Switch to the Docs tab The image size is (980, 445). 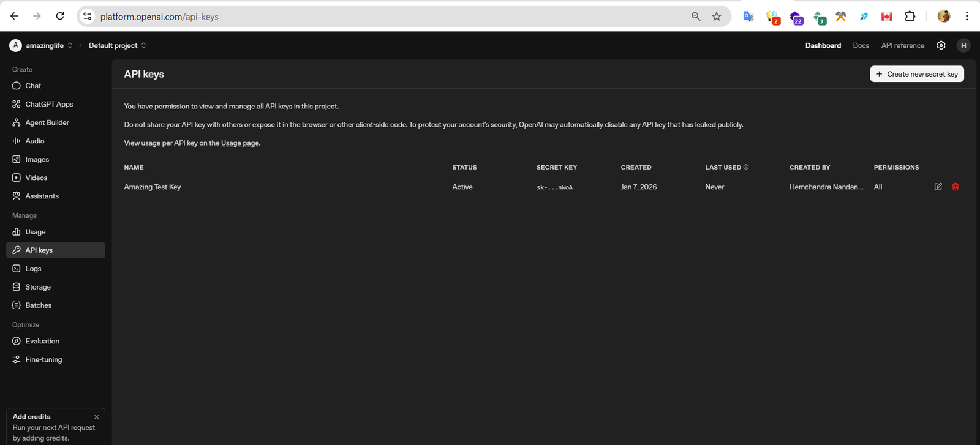(x=861, y=45)
